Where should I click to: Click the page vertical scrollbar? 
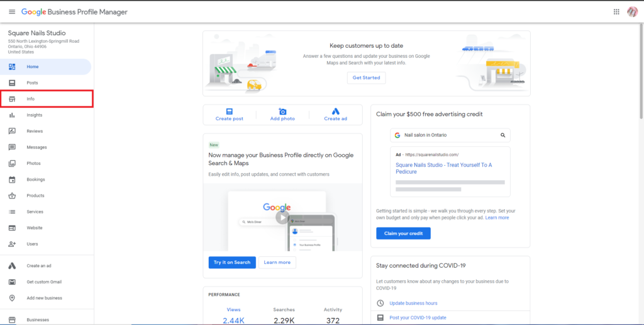click(x=641, y=70)
